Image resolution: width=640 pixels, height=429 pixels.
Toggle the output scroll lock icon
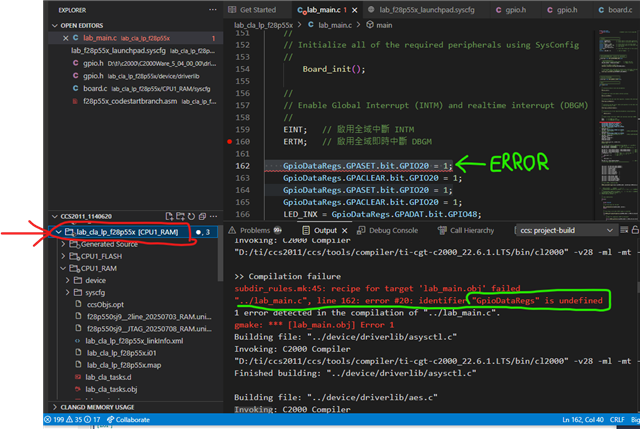pos(635,230)
